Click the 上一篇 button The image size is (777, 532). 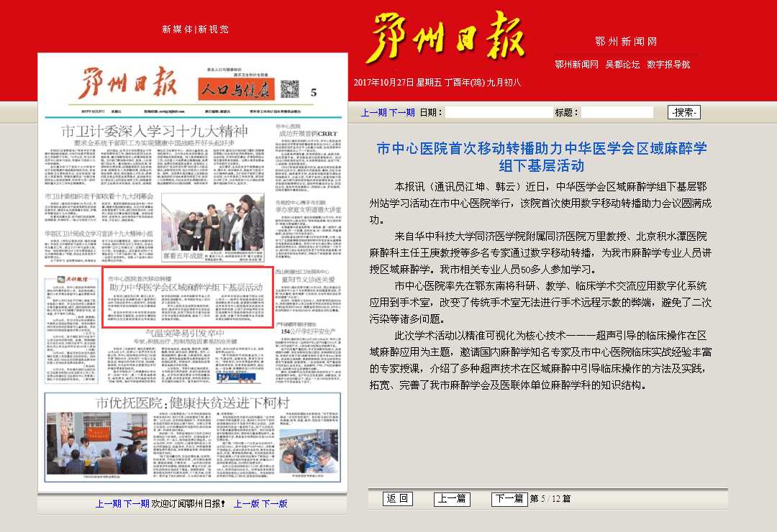[451, 499]
